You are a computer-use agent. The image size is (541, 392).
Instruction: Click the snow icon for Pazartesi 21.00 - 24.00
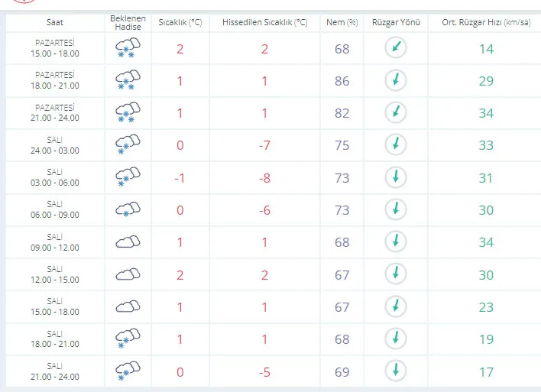128,112
